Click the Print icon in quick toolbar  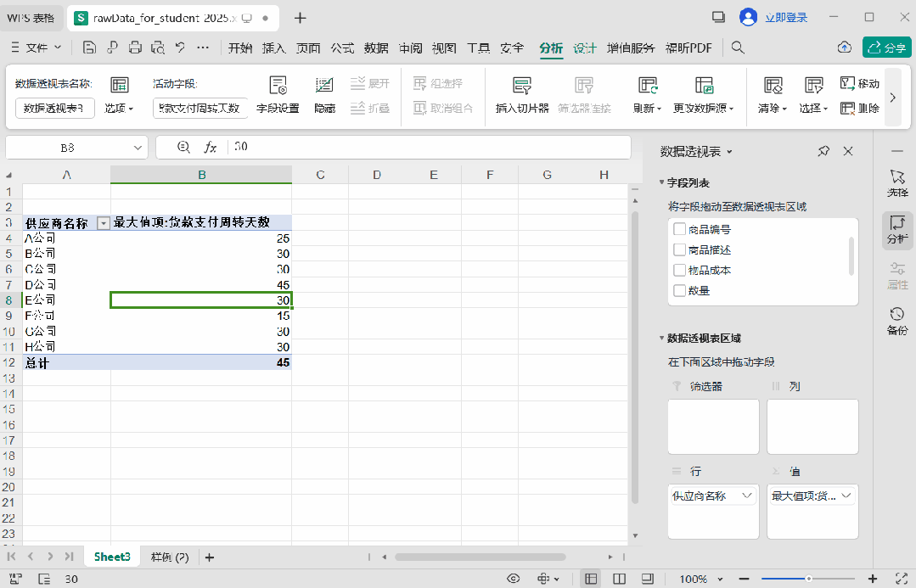tap(135, 48)
